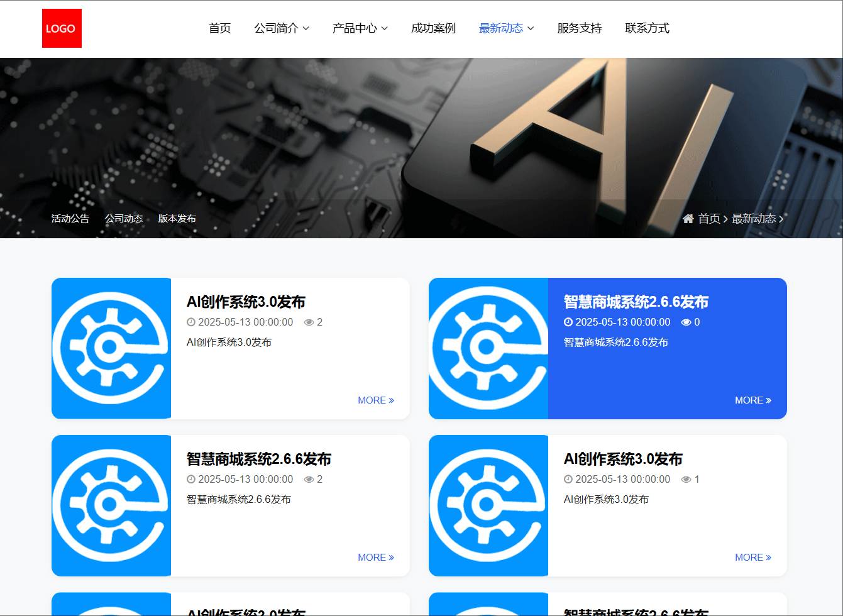Expand the 最新动态 dropdown chevron in the navigation
Image resolution: width=843 pixels, height=616 pixels.
(x=531, y=28)
